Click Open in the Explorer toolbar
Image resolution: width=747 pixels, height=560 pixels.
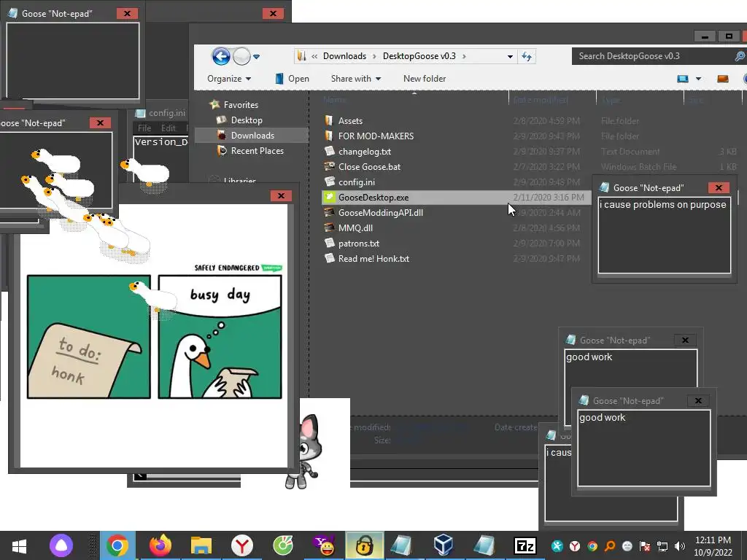pyautogui.click(x=293, y=79)
